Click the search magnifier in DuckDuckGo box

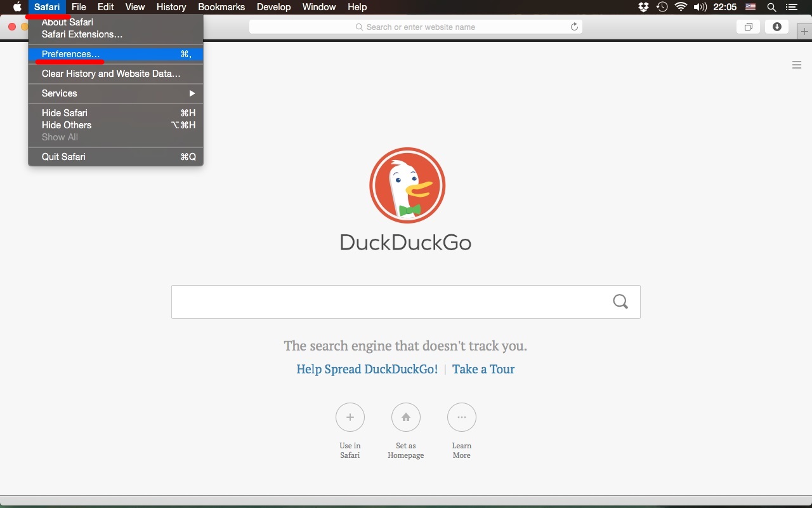[x=620, y=302]
